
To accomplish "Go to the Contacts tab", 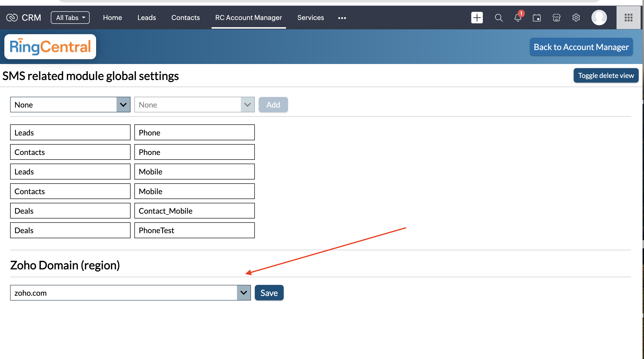I will (x=185, y=18).
